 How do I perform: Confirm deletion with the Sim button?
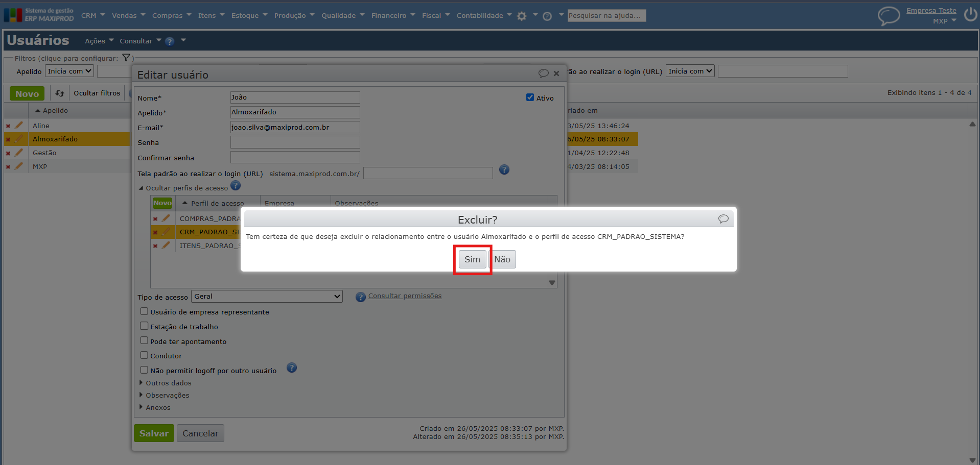click(472, 259)
